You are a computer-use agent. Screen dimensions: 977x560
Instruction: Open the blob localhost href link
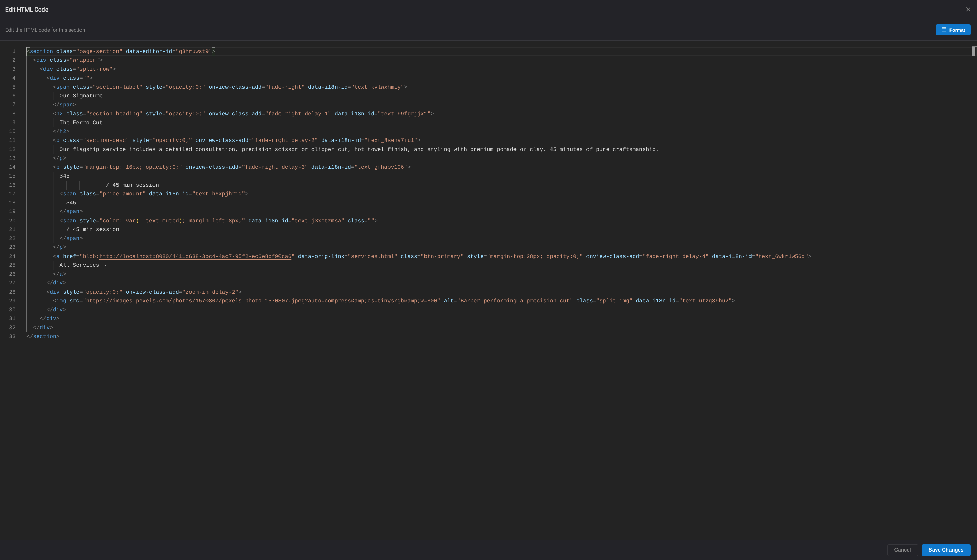coord(195,257)
